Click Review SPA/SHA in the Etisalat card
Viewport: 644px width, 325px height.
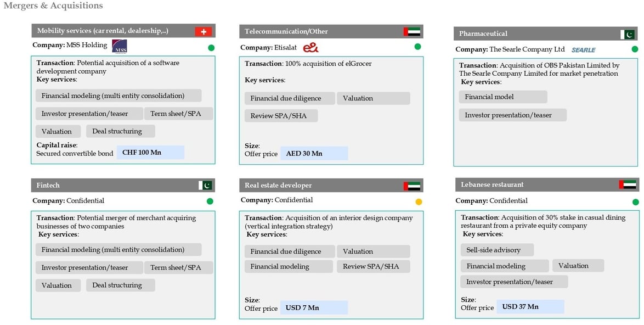click(x=281, y=116)
